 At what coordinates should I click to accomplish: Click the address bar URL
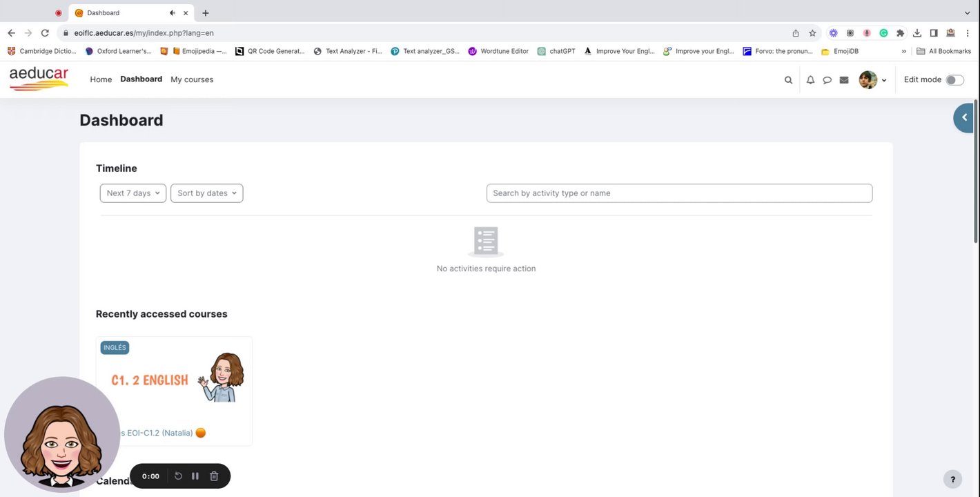click(x=144, y=32)
